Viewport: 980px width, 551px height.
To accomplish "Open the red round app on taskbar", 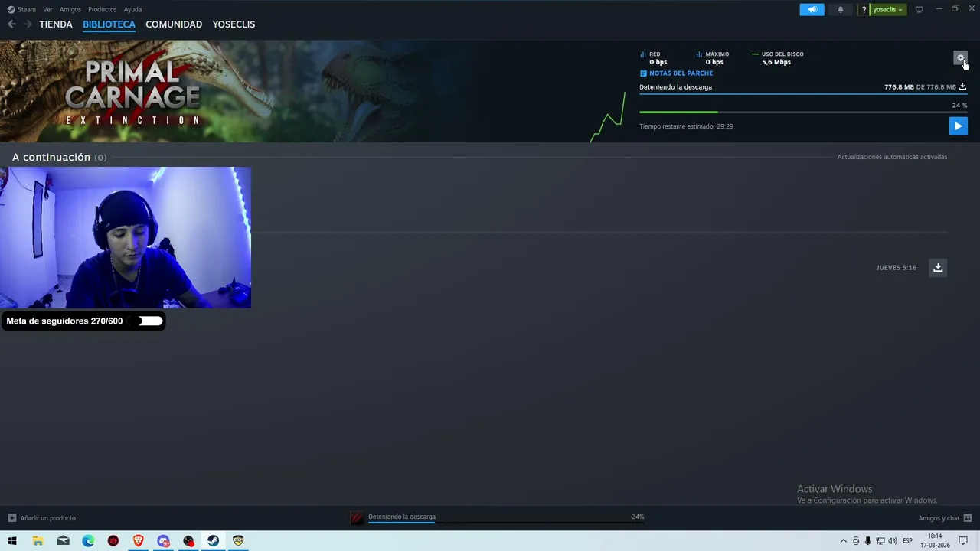I will (x=113, y=541).
